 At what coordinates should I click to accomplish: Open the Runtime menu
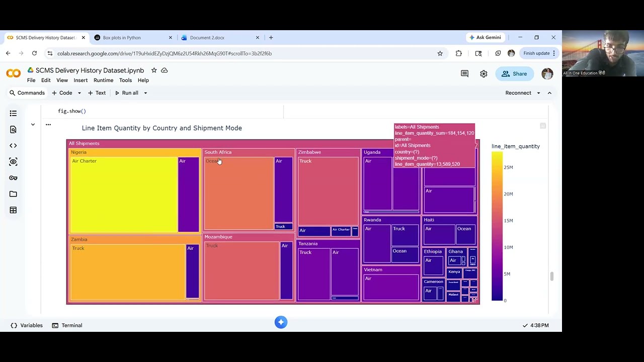point(103,80)
